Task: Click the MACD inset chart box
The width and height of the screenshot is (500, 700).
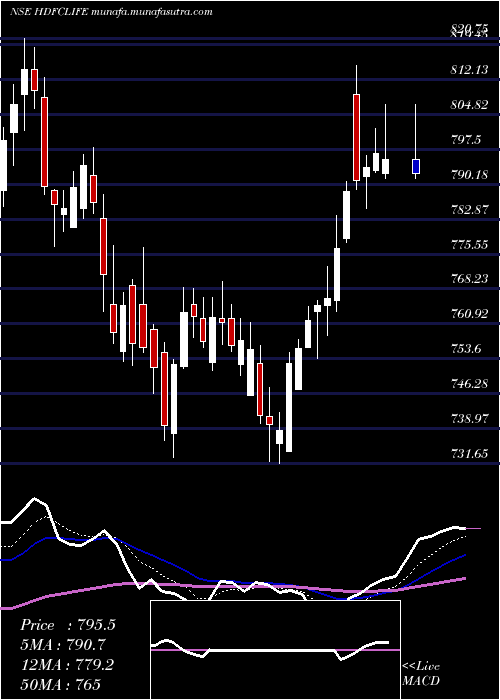Action: 275,650
